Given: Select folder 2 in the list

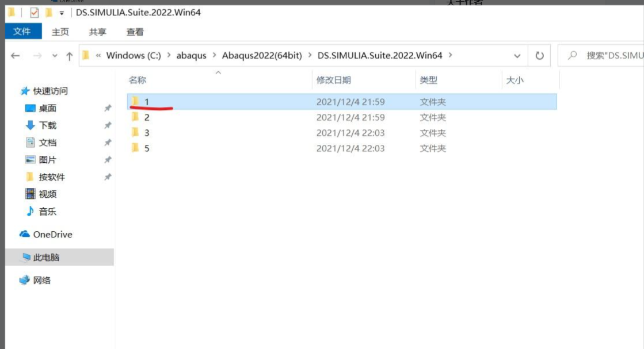Looking at the screenshot, I should tap(342, 117).
